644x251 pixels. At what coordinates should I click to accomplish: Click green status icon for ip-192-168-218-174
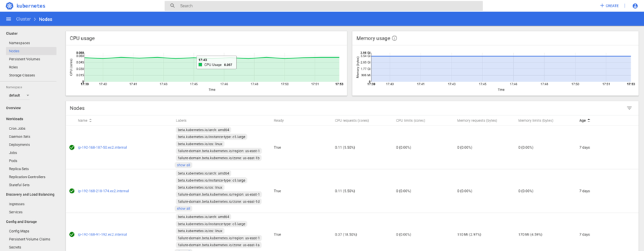(x=72, y=191)
